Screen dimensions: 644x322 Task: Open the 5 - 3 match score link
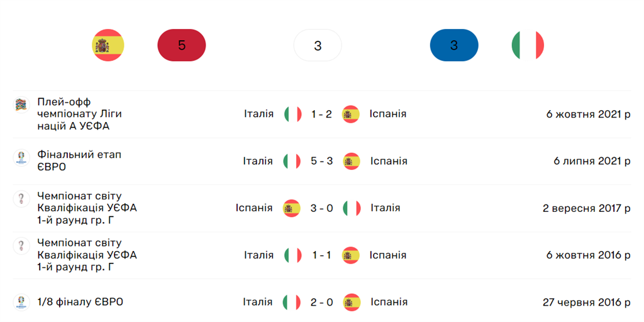coord(322,161)
